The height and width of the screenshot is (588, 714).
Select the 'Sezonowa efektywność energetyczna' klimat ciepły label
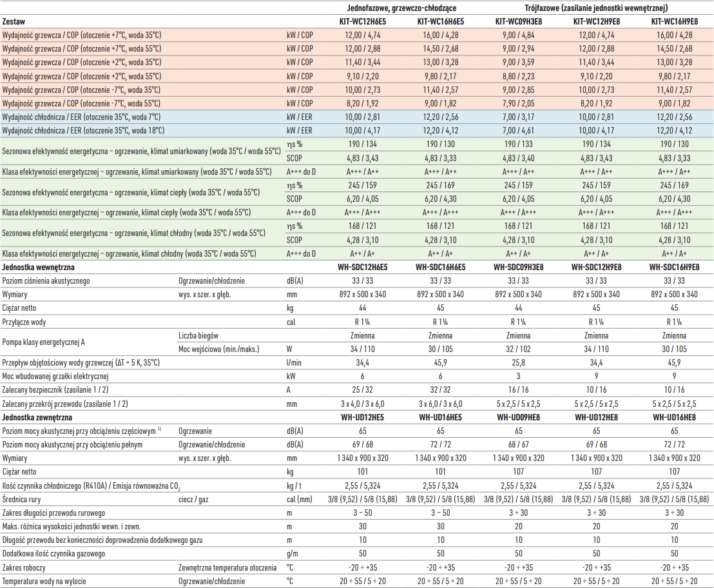[x=131, y=192]
